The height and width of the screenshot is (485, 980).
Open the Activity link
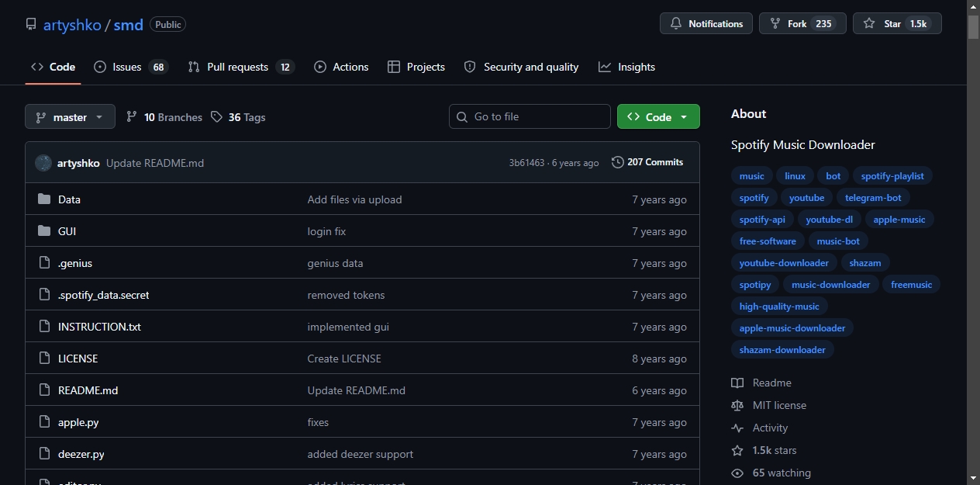(759, 428)
